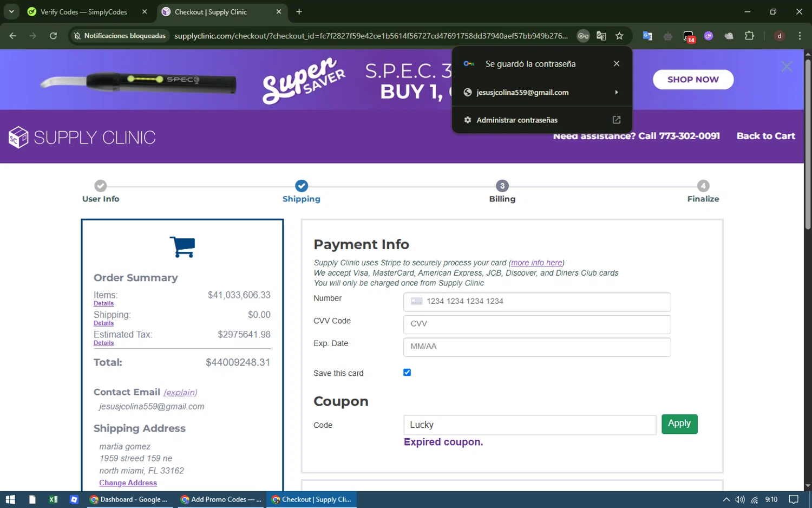The image size is (812, 508).
Task: Open the extension with red 14 badge
Action: 689,36
